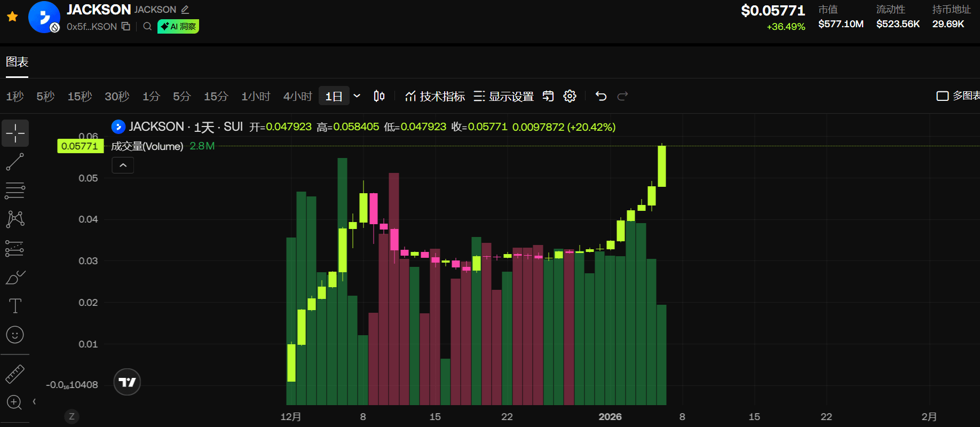Click the 流动性 $523.56K stat
The height and width of the screenshot is (427, 980).
[x=898, y=17]
